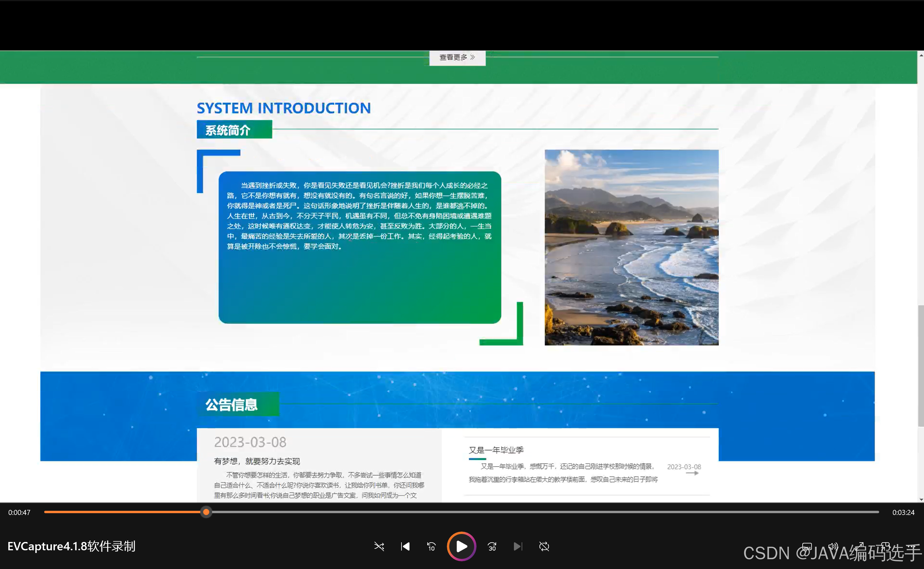The height and width of the screenshot is (569, 924).
Task: Go to the previous track
Action: [x=405, y=546]
